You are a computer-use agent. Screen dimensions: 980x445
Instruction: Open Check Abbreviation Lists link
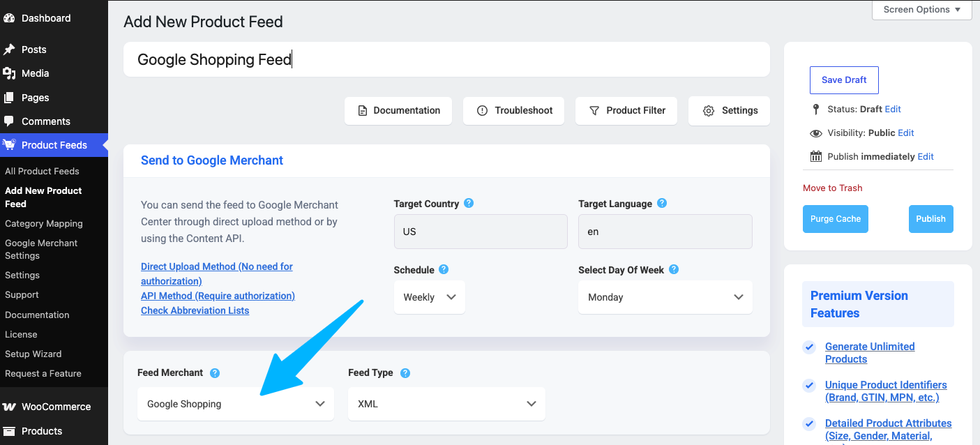click(x=195, y=310)
